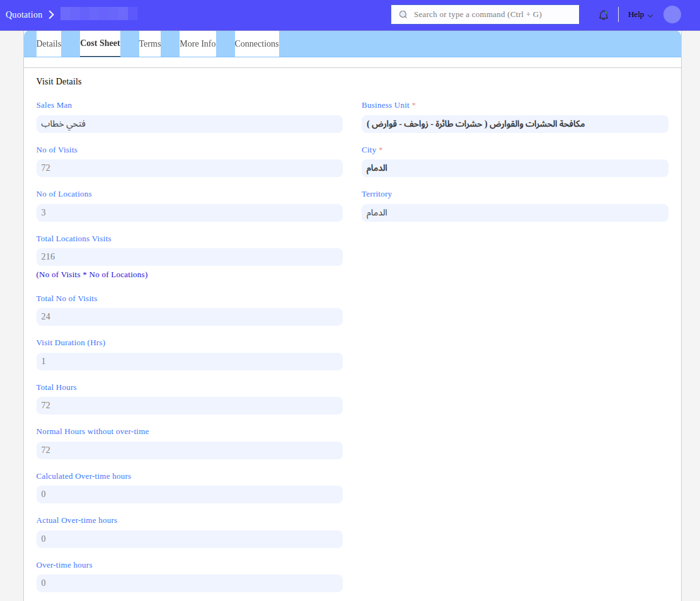The image size is (700, 601).
Task: Click the Quotation breadcrumb link
Action: click(24, 14)
